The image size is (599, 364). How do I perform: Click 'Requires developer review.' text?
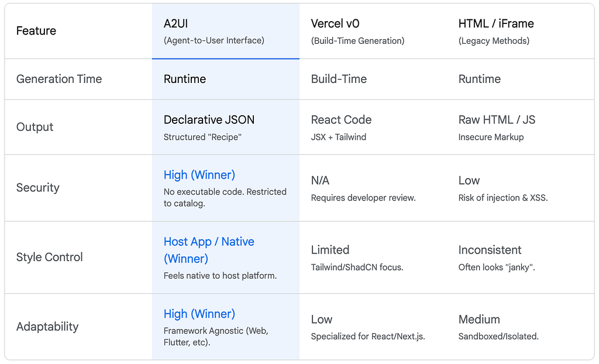coord(363,197)
